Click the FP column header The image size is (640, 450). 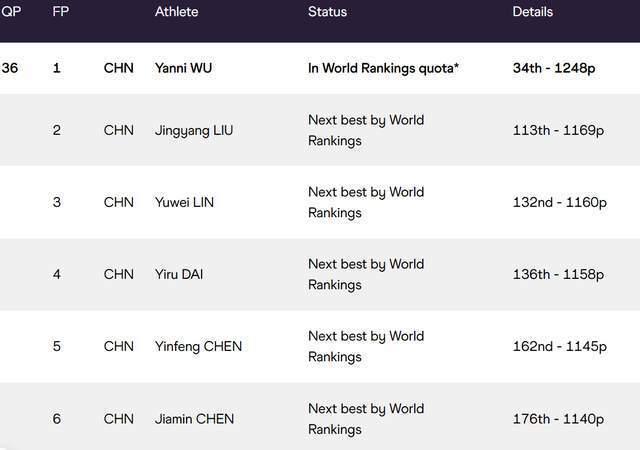pos(60,11)
